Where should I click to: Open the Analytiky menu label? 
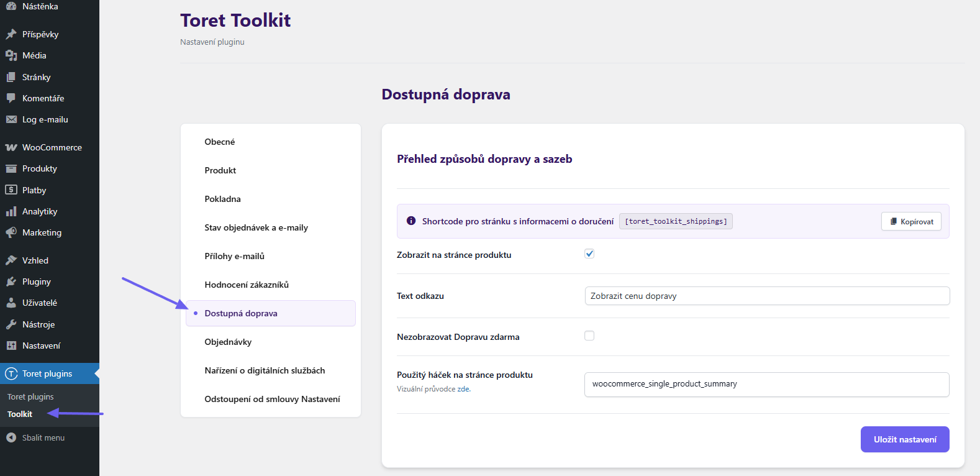coord(40,211)
